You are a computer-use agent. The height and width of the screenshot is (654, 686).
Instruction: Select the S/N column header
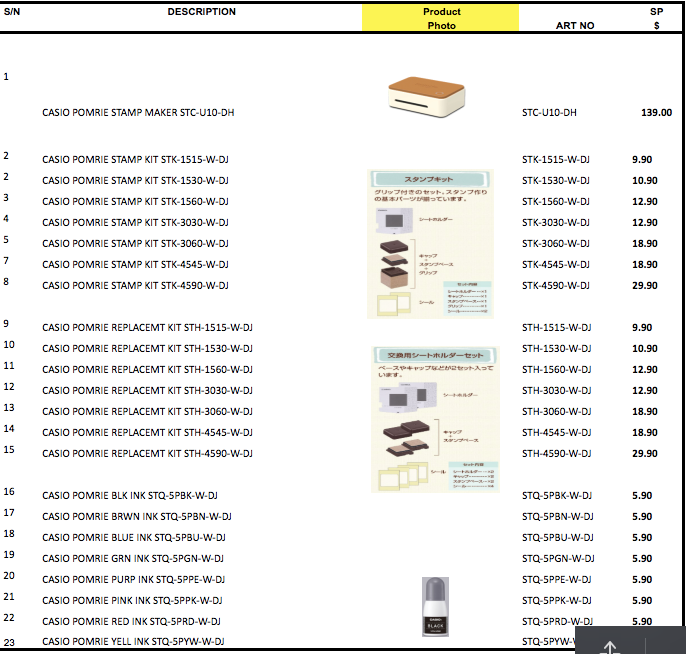point(12,12)
